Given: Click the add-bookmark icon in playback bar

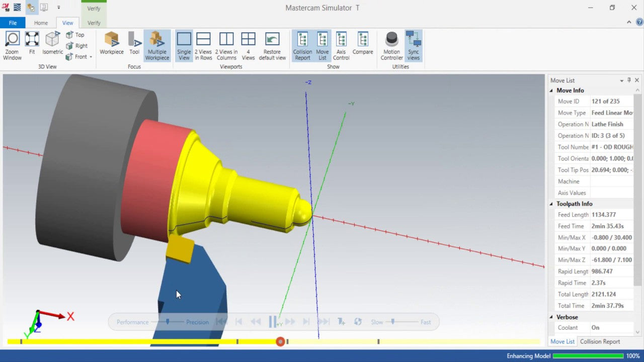Looking at the screenshot, I should point(341,322).
